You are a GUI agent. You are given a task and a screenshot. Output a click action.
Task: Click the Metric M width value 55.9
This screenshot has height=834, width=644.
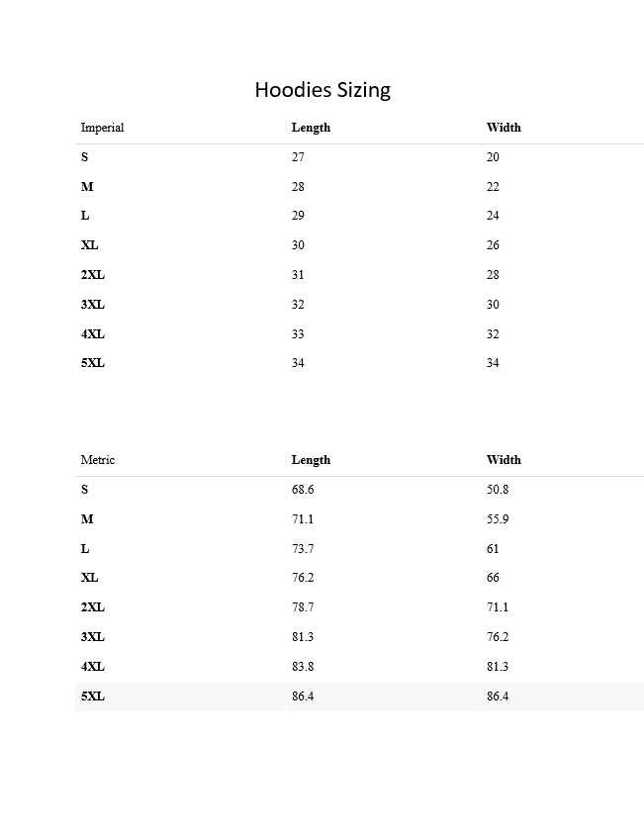coord(498,519)
